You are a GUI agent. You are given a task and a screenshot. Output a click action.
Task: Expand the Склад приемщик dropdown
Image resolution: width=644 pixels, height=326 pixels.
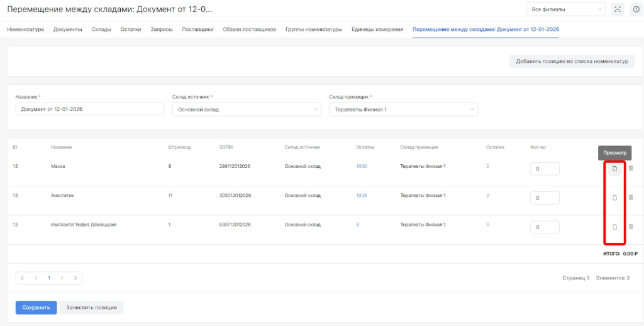[402, 110]
